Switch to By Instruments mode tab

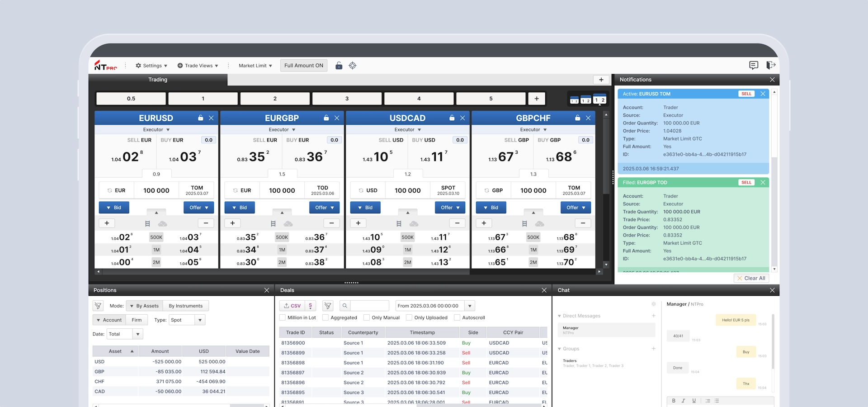coord(185,306)
